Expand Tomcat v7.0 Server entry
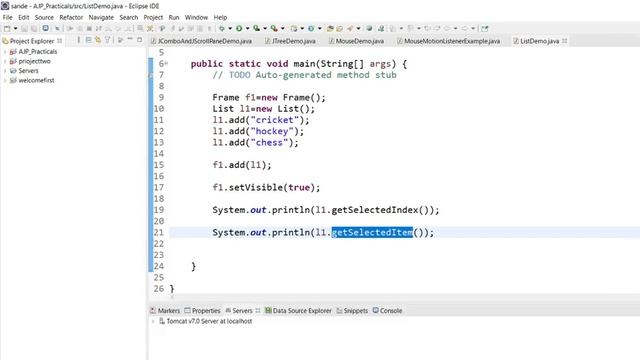The width and height of the screenshot is (640, 360). [153, 321]
